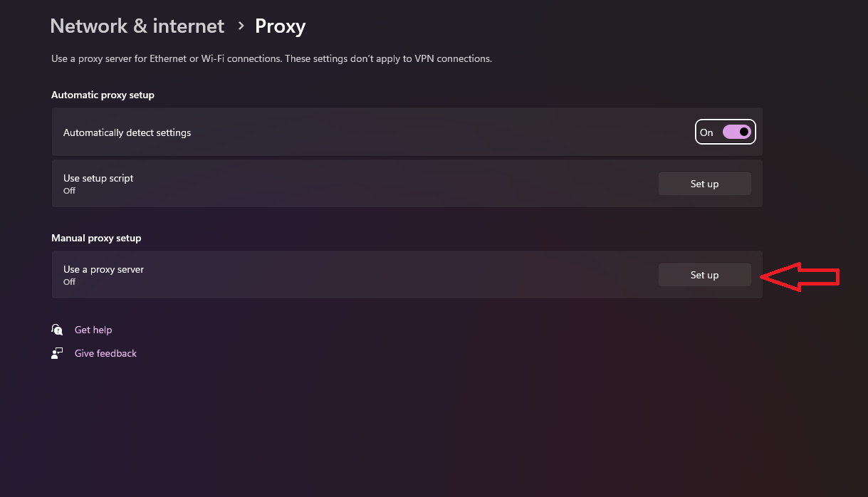Screen dimensions: 868x497
Task: Click the red arrow pointing at Set up
Action: click(798, 276)
